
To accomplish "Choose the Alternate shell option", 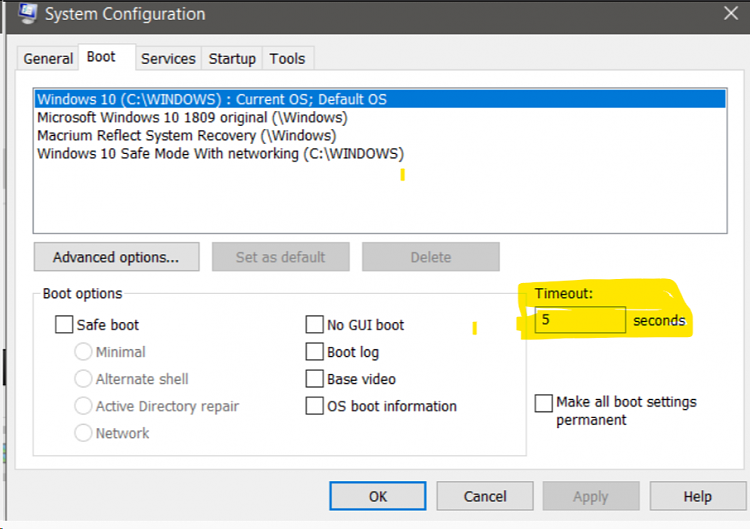I will 83,379.
